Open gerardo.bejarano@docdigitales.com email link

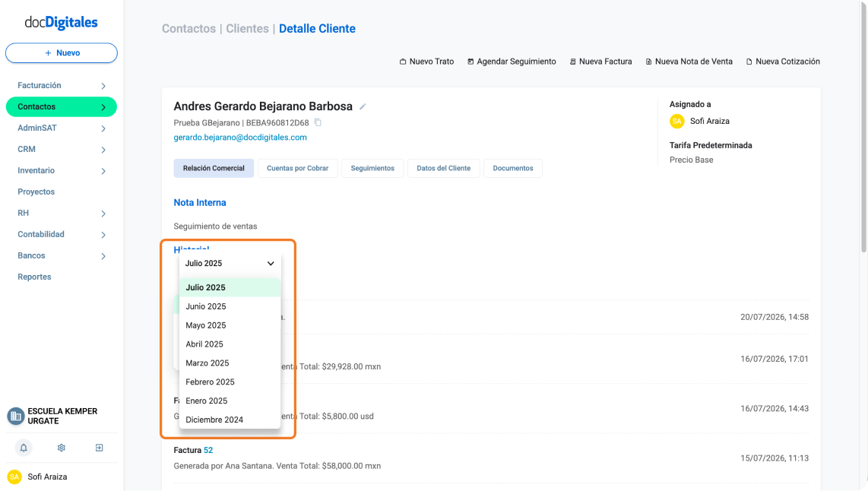240,138
